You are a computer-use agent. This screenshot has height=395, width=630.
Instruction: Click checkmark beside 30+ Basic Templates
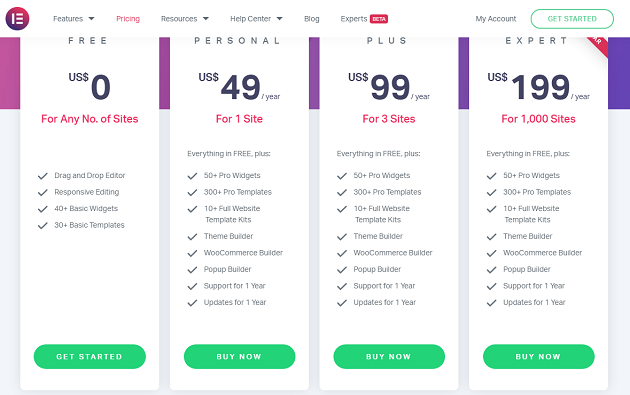pos(43,225)
